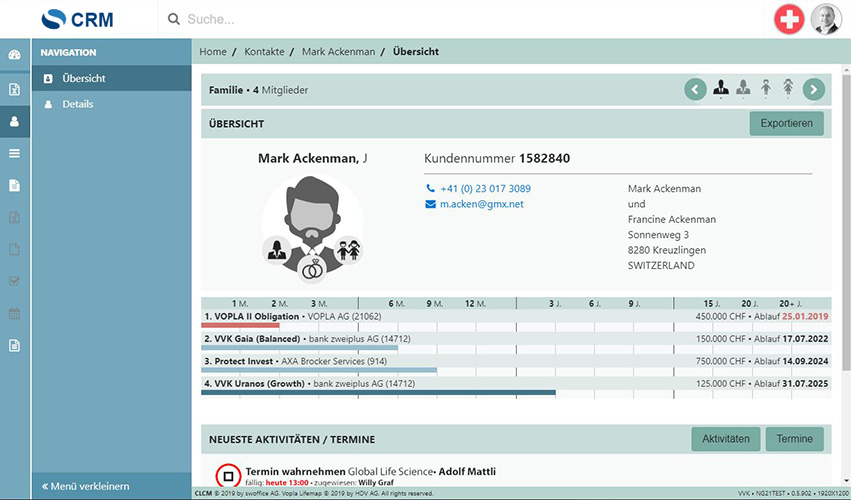Go to Kontakte breadcrumb
Screen dimensions: 851x500
(264, 52)
